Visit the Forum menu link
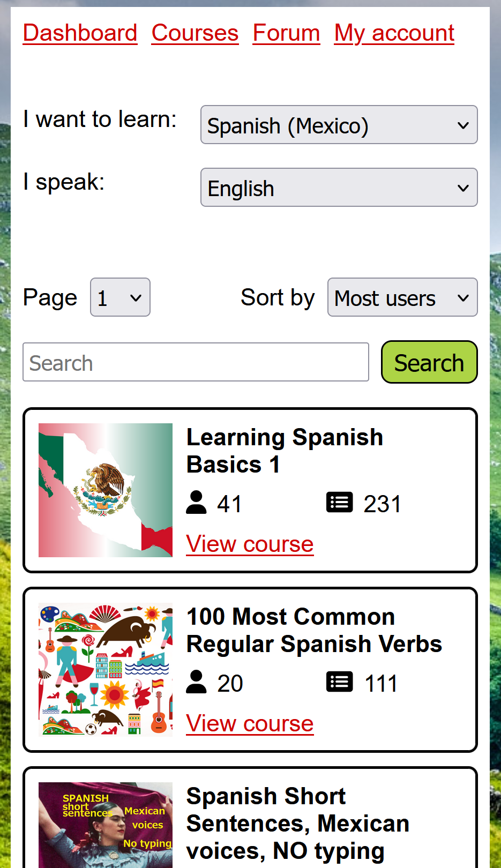This screenshot has height=868, width=501. click(287, 33)
